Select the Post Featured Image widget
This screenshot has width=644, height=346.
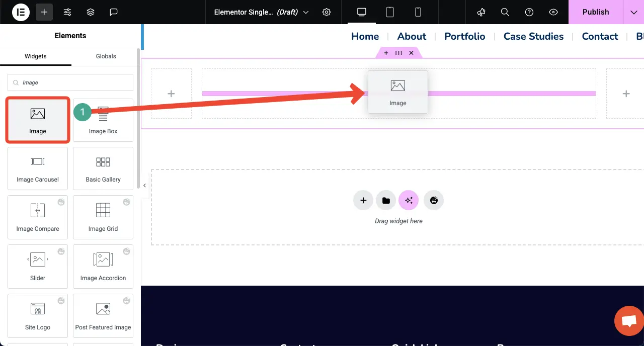[103, 315]
